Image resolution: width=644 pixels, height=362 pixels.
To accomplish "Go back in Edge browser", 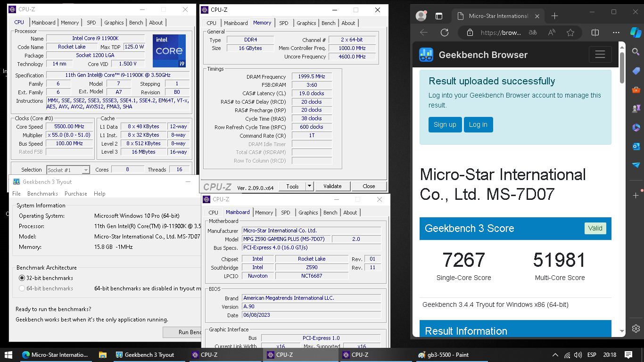I will pos(424,33).
